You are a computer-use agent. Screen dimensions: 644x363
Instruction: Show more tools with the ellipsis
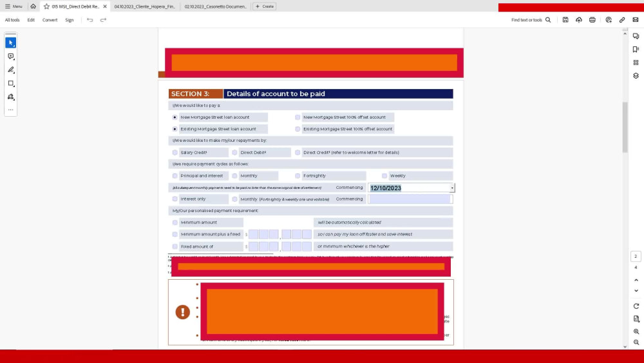(x=11, y=110)
